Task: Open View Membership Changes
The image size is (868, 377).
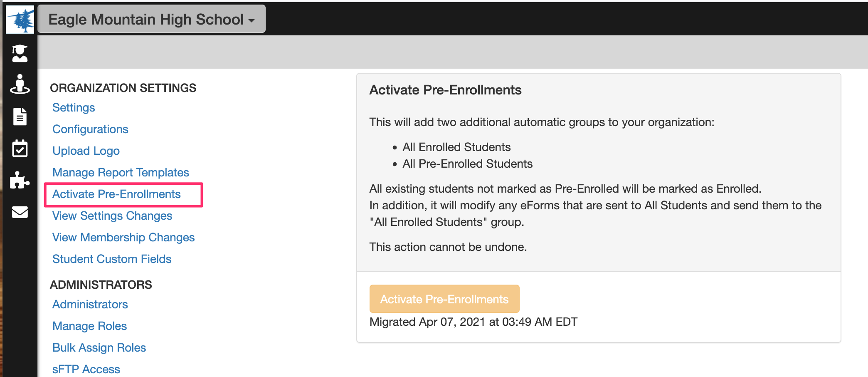Action: click(x=123, y=237)
